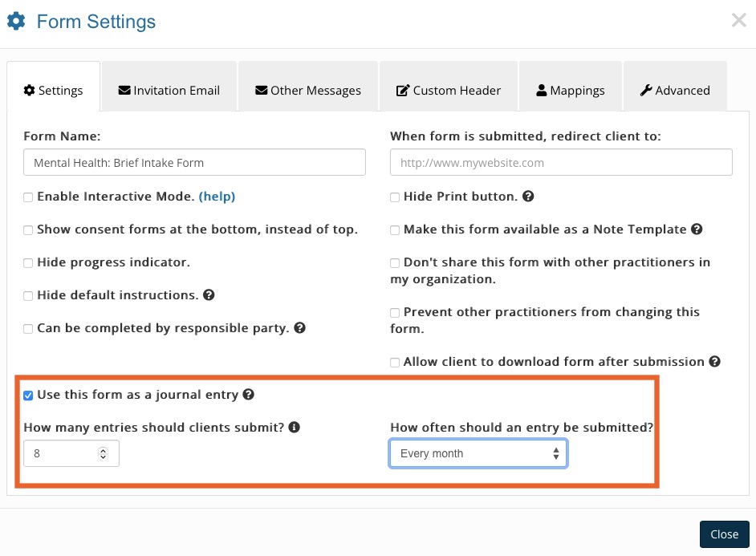Screen dimensions: 756x556
Task: Click the redirect URL input field
Action: click(561, 162)
